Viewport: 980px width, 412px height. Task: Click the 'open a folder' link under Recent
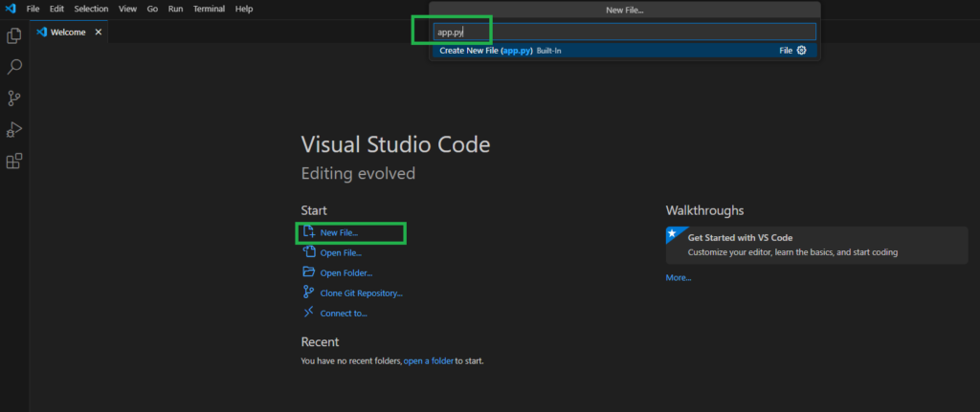click(428, 361)
